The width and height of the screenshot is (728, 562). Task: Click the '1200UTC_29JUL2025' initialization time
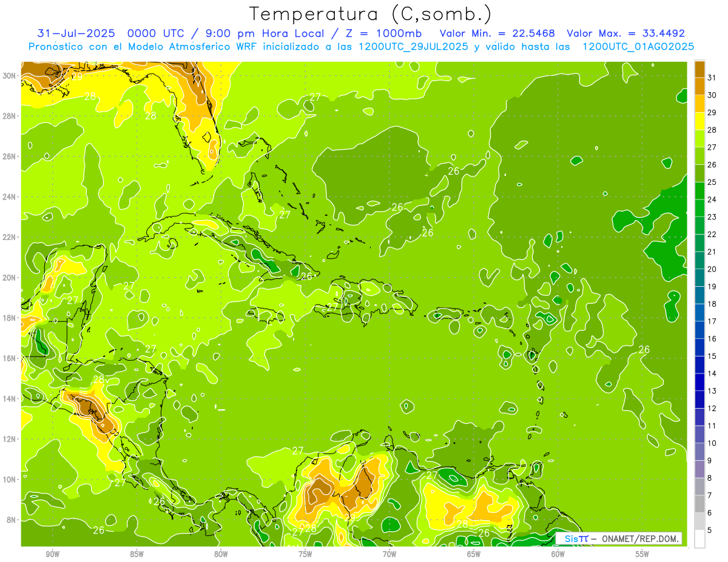(413, 47)
